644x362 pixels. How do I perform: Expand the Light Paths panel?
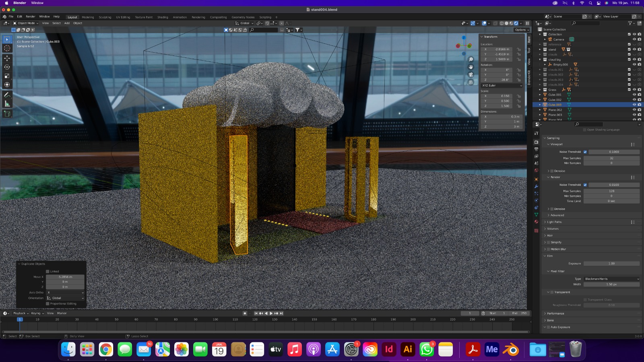pyautogui.click(x=554, y=222)
